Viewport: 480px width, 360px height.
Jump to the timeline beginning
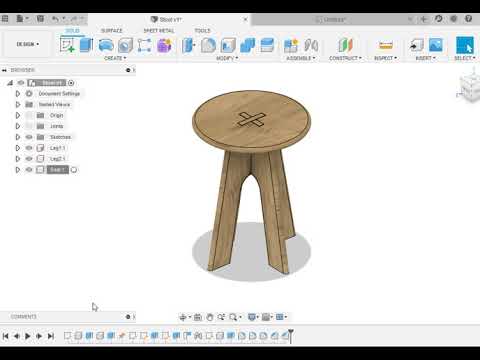point(5,336)
